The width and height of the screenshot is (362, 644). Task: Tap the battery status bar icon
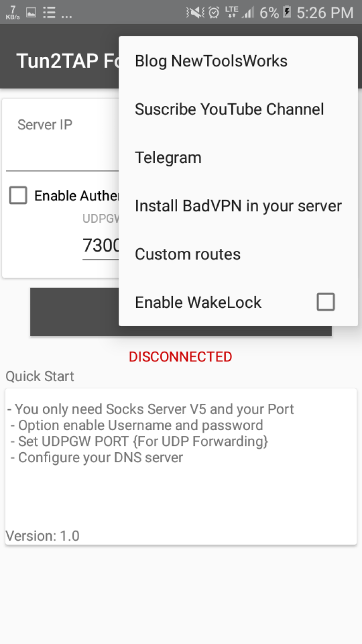pos(287,13)
